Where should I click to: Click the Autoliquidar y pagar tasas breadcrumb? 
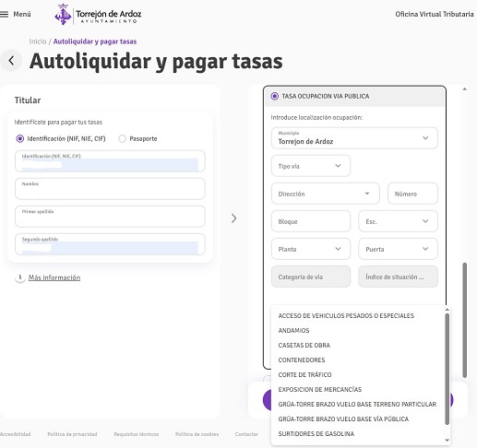click(x=95, y=41)
